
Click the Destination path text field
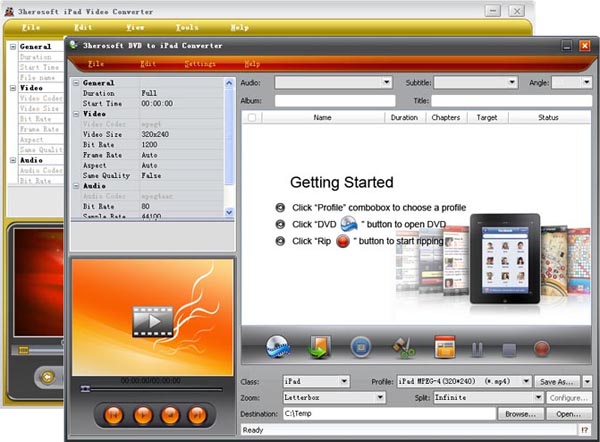[x=388, y=413]
